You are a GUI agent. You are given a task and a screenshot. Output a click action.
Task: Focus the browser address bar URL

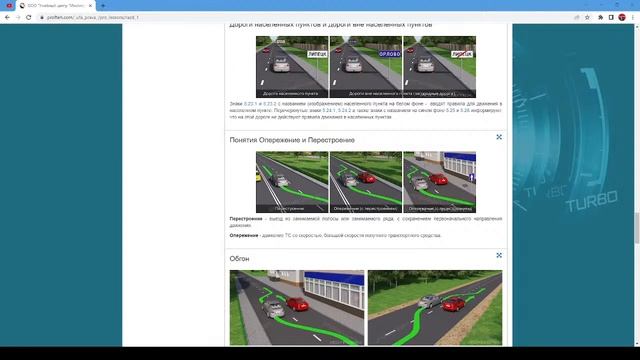point(93,18)
